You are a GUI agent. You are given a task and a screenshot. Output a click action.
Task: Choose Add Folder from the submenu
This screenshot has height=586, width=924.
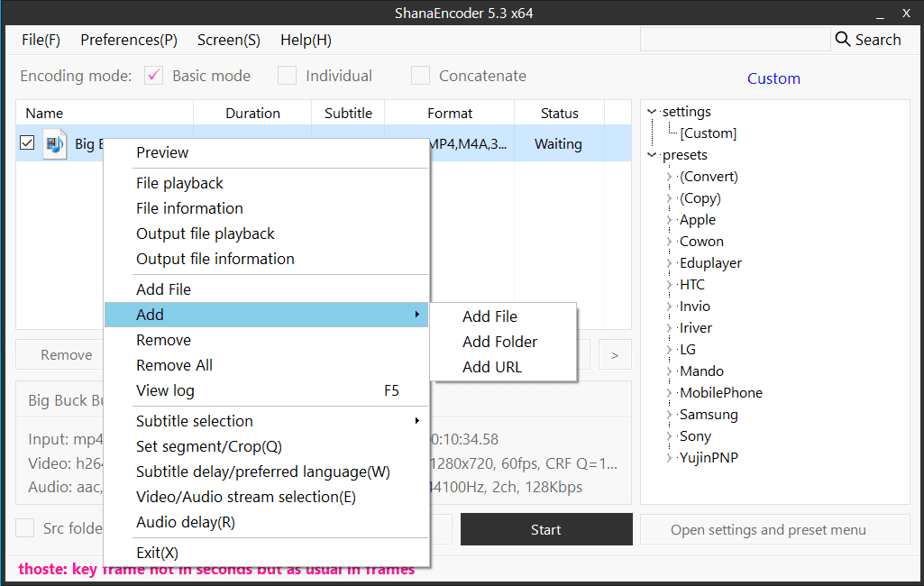click(x=499, y=342)
